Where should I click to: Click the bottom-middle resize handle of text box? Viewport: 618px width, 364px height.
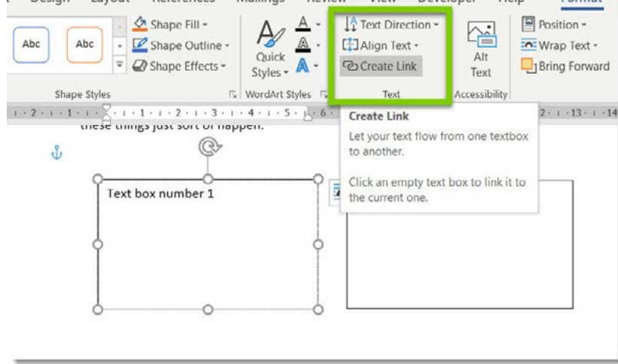coord(208,310)
